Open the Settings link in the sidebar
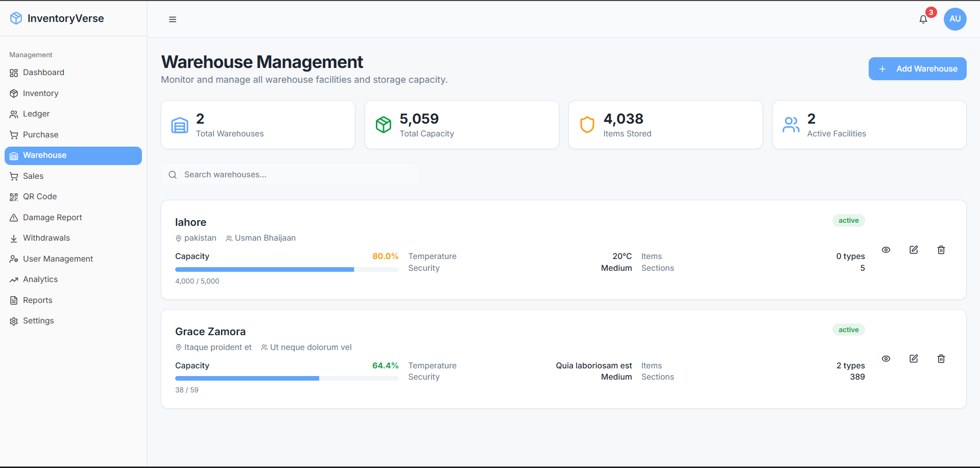The image size is (980, 468). click(x=38, y=320)
